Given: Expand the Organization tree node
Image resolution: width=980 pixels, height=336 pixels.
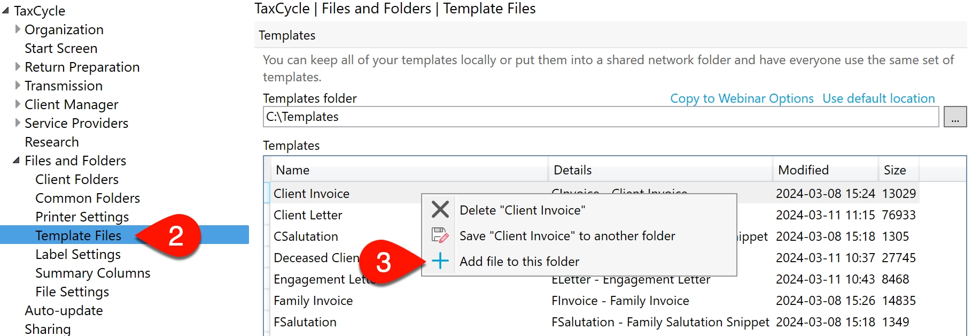Looking at the screenshot, I should 18,29.
